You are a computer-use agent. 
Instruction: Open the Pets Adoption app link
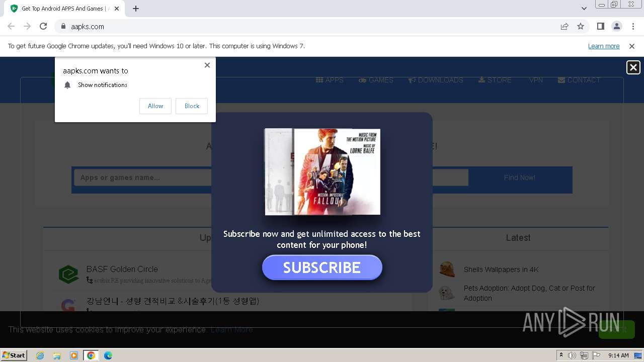click(529, 293)
